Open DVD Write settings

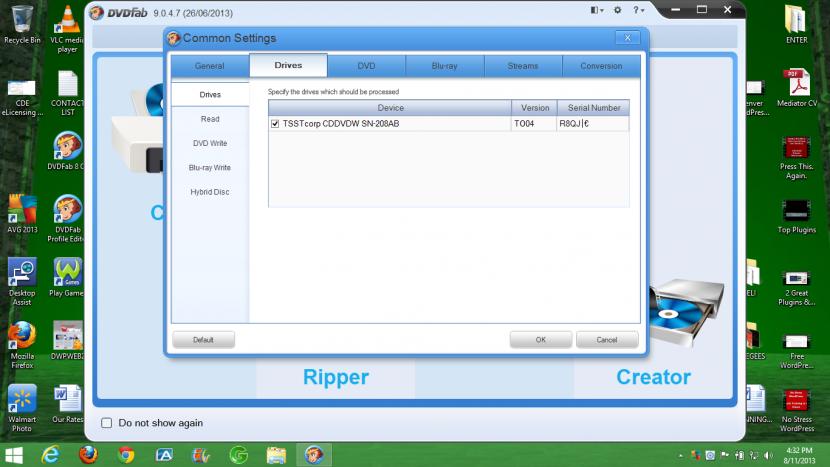210,143
